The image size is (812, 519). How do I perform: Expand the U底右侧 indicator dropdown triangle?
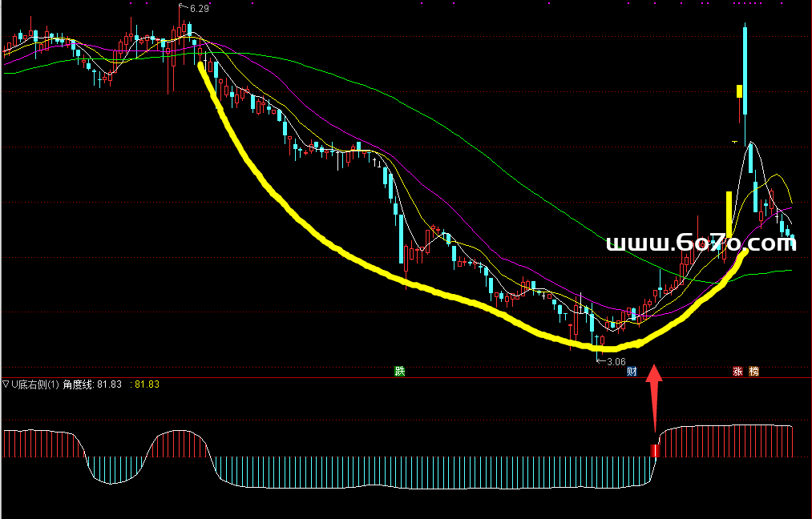6,384
